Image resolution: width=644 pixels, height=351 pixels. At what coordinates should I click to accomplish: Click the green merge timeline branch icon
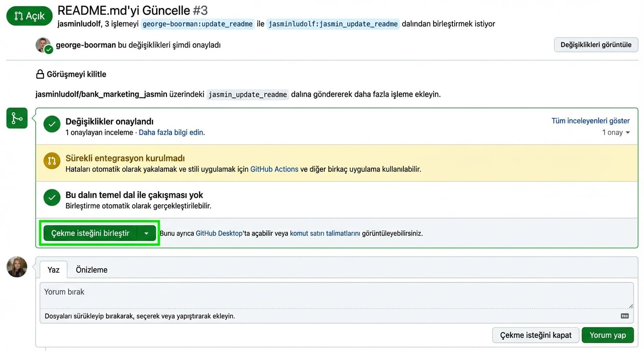point(17,118)
